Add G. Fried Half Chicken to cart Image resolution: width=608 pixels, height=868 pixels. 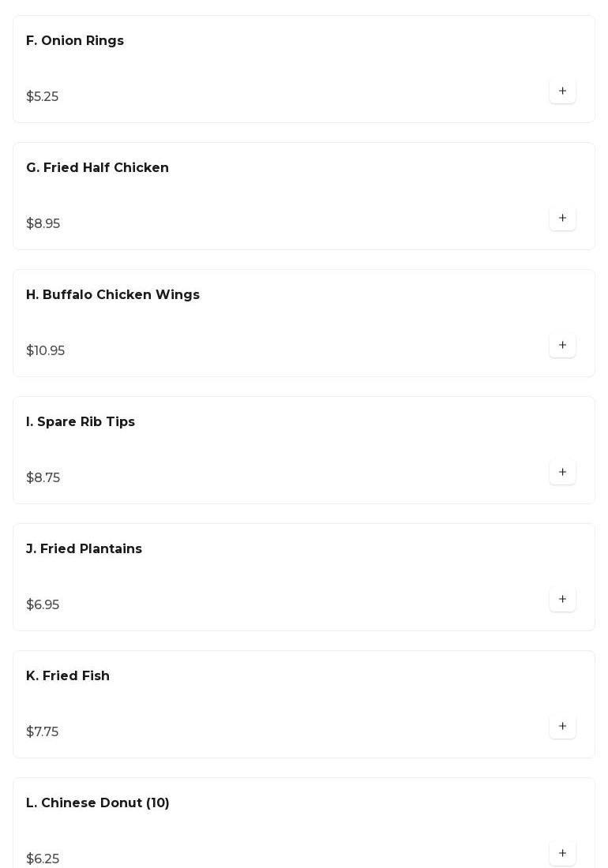[x=562, y=219]
